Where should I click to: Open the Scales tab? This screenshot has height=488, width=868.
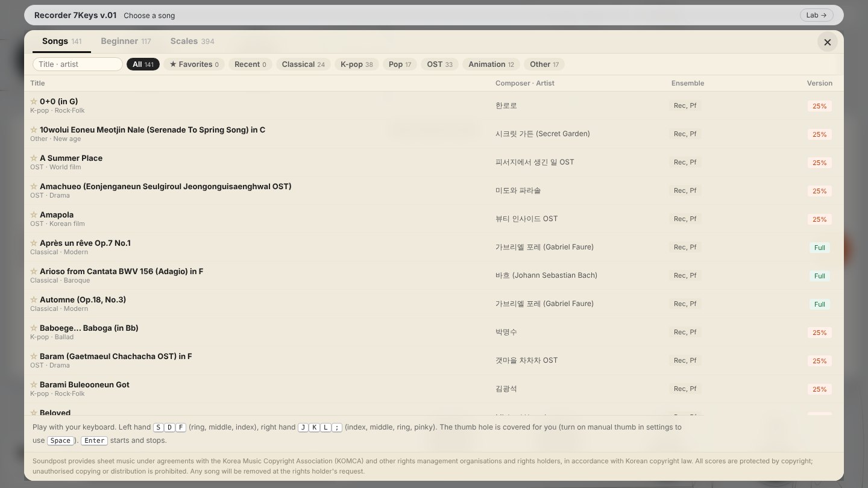pyautogui.click(x=192, y=41)
